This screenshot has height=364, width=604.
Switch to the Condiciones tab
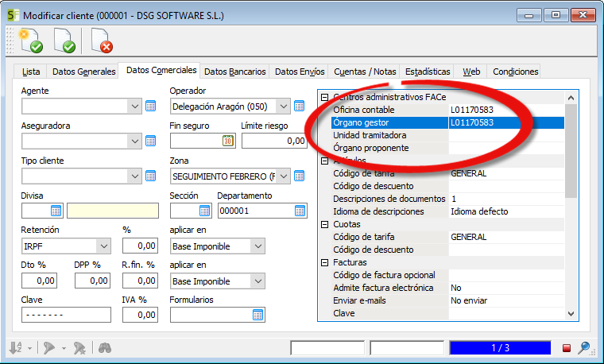pyautogui.click(x=516, y=72)
